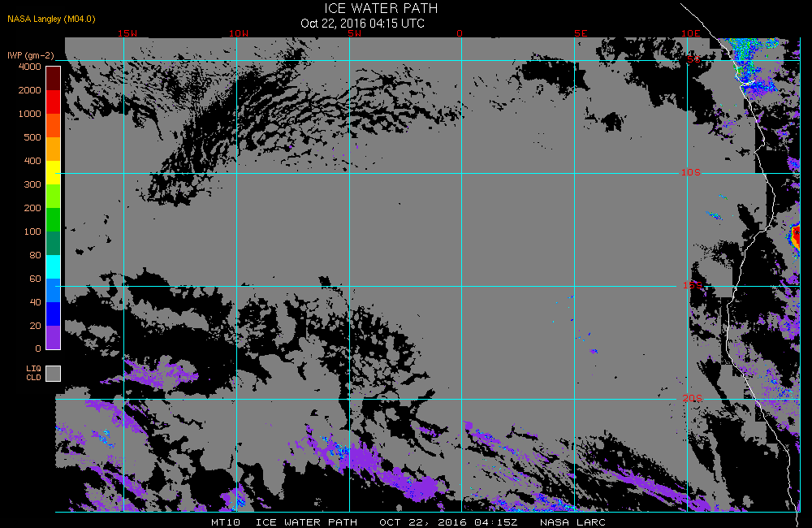Pick the purple 0–20 legend swatch
Screen dimensions: 812x528
54,337
